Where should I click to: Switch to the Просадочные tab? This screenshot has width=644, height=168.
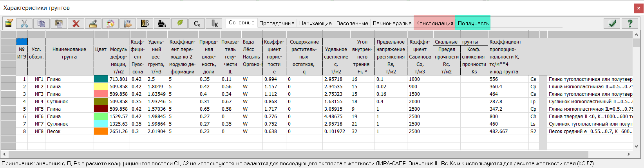(277, 24)
